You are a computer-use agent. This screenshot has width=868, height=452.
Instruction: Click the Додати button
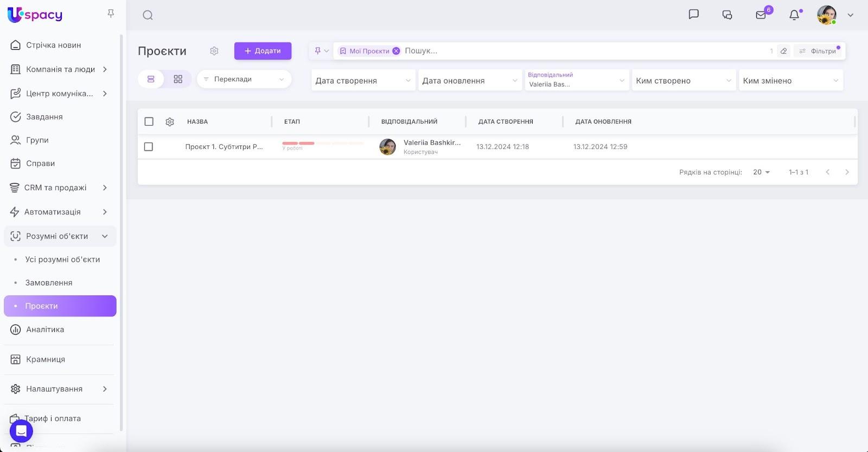coord(263,51)
